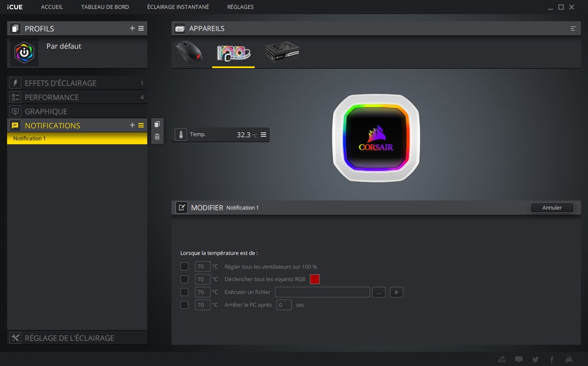Delete notification using trash icon
Viewport: 588px width, 366px height.
(157, 137)
